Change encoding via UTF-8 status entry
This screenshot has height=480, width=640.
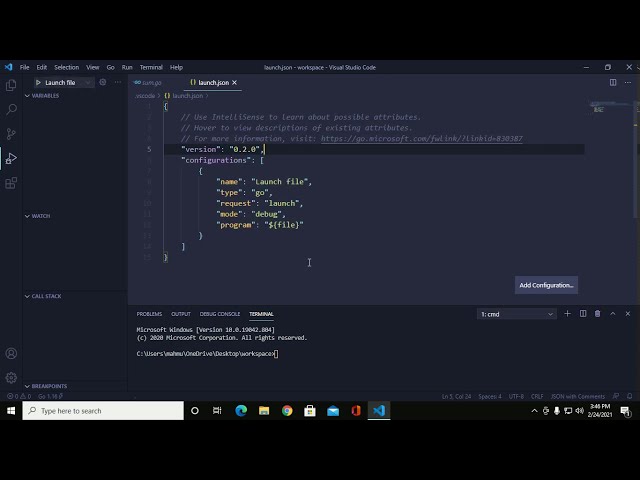click(516, 396)
